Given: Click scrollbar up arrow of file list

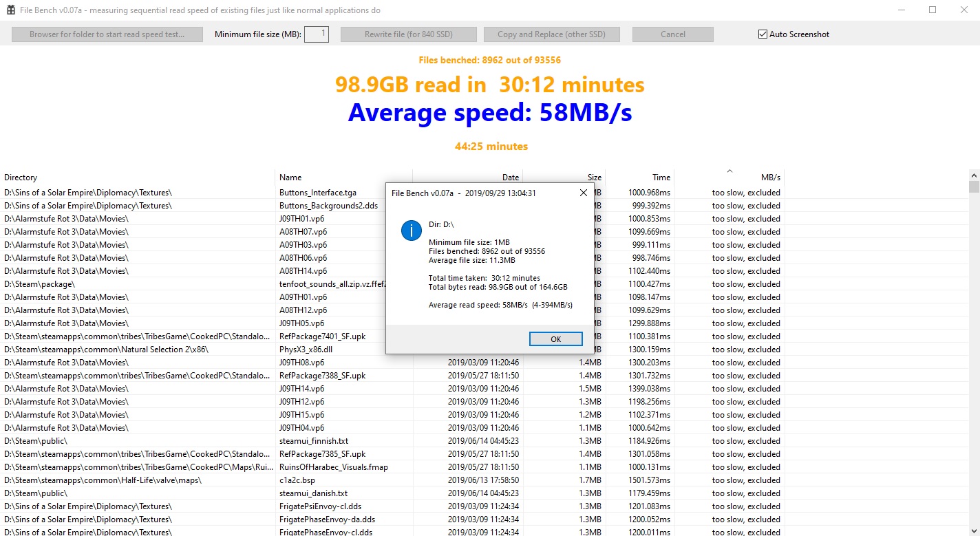Looking at the screenshot, I should coord(974,175).
